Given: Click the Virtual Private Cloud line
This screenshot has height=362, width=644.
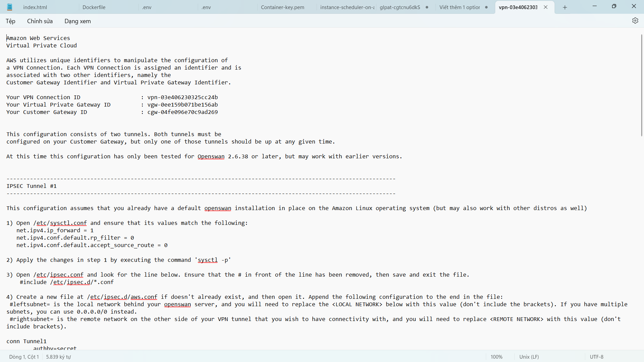Looking at the screenshot, I should [42, 45].
